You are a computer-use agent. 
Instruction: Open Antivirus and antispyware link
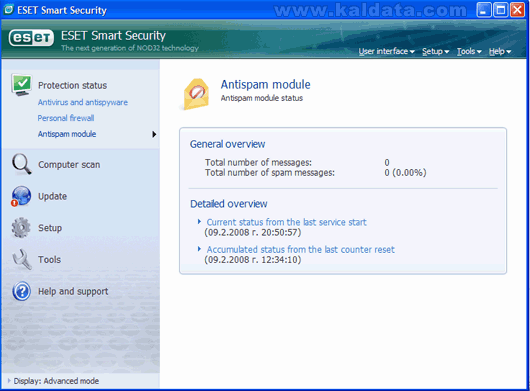tap(83, 102)
